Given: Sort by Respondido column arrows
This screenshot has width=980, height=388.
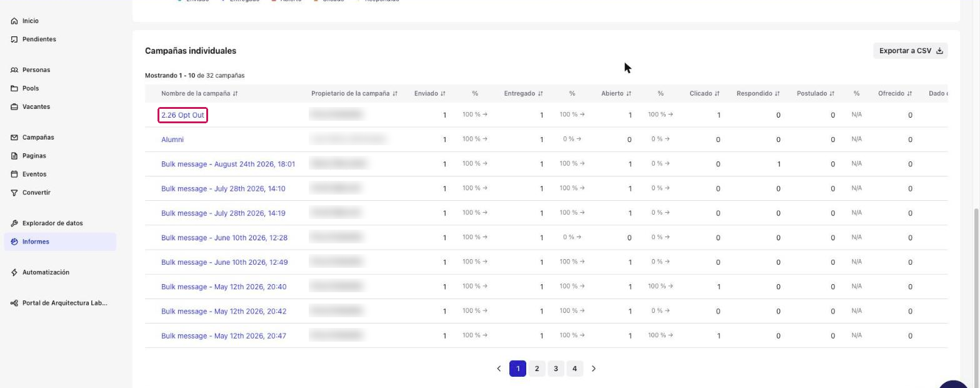Looking at the screenshot, I should coord(777,94).
